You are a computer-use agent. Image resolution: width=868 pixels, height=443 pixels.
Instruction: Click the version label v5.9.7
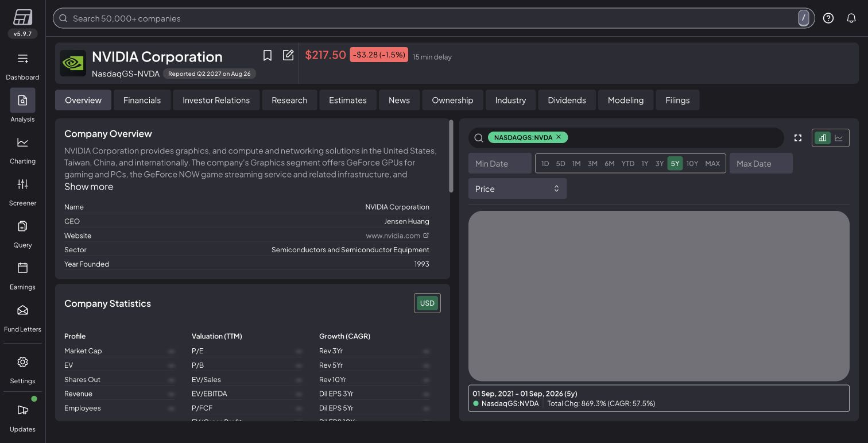23,34
